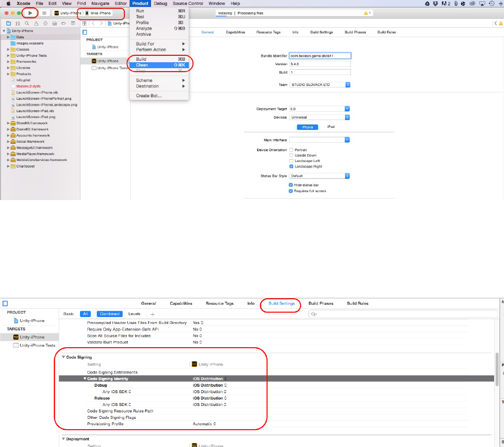
Task: Open the AirPlay display menu bar icon
Action: coord(482,3)
